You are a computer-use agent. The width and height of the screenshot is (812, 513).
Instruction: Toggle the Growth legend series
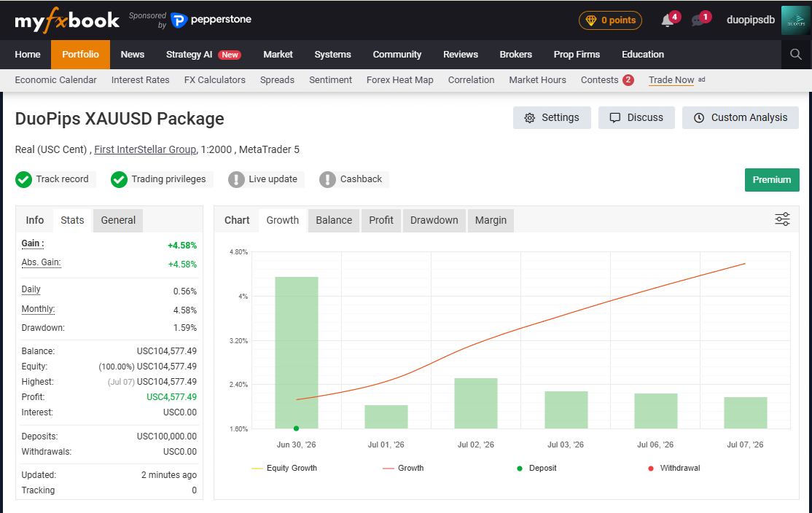click(403, 468)
